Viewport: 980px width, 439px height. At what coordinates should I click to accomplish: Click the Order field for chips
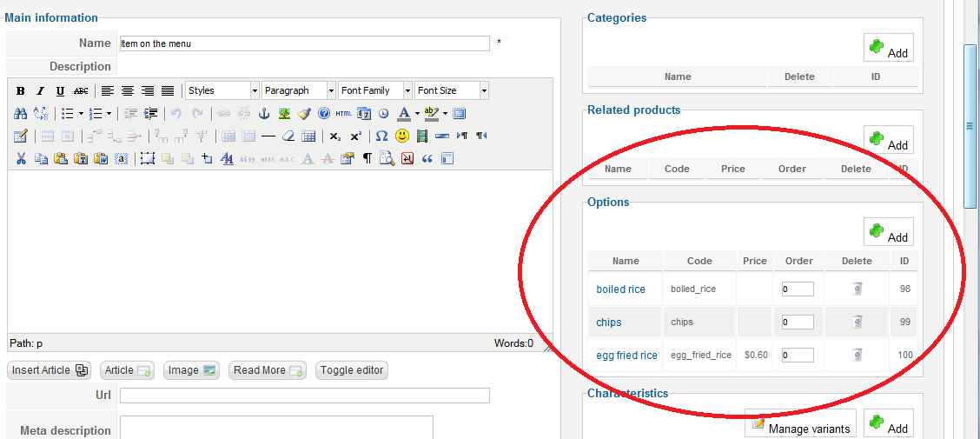pos(798,322)
